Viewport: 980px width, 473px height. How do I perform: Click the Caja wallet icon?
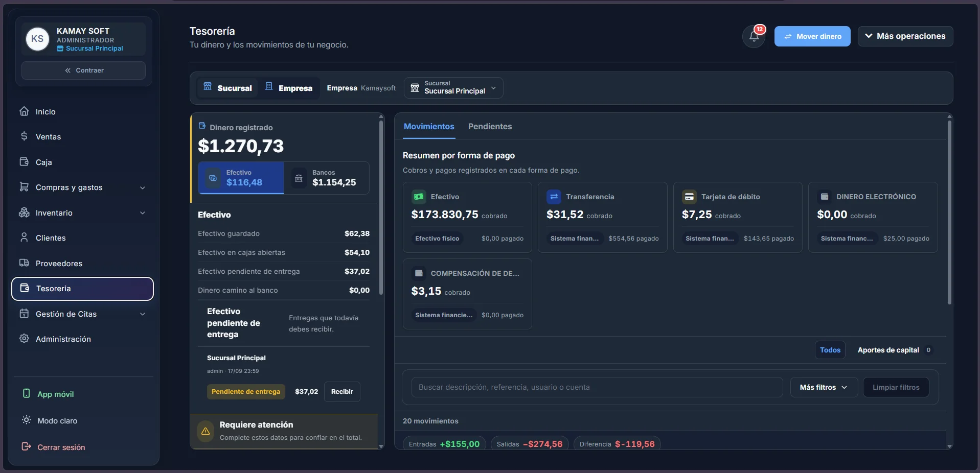click(24, 162)
